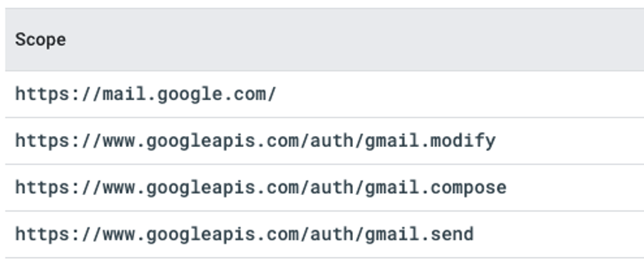Click 'https' at start of mail.google.com row
Image resolution: width=644 pixels, height=272 pixels.
pos(42,94)
